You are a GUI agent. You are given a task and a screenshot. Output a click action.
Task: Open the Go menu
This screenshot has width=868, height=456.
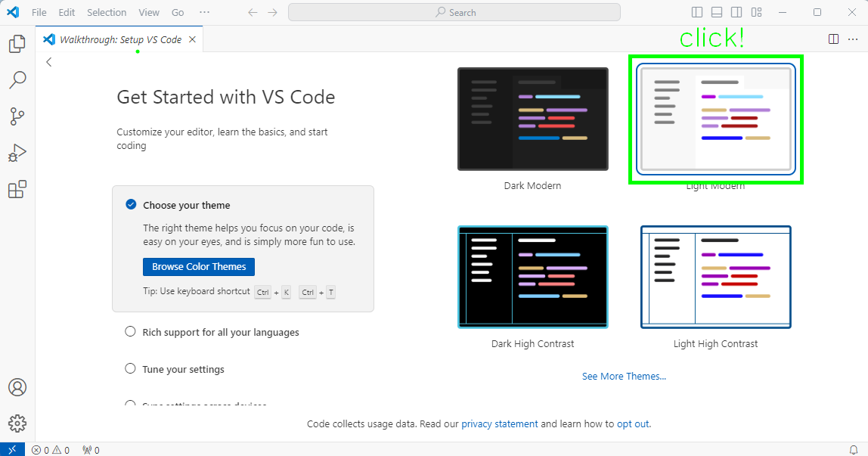[178, 12]
